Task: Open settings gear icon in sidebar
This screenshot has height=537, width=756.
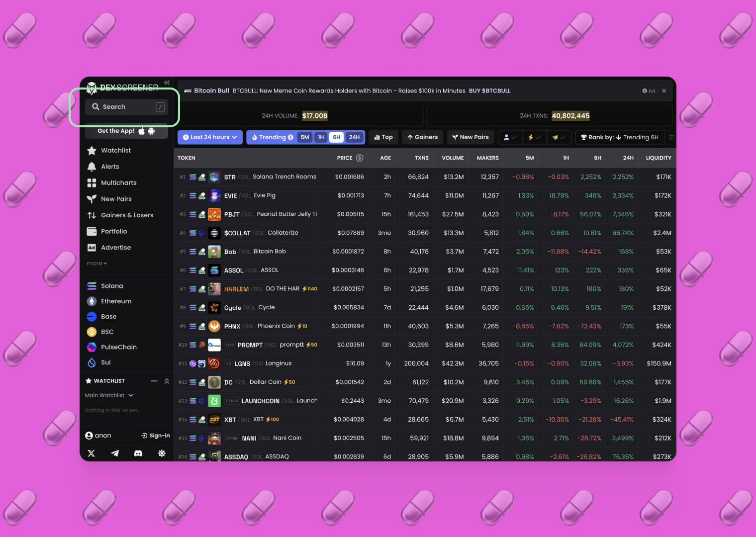Action: tap(162, 453)
